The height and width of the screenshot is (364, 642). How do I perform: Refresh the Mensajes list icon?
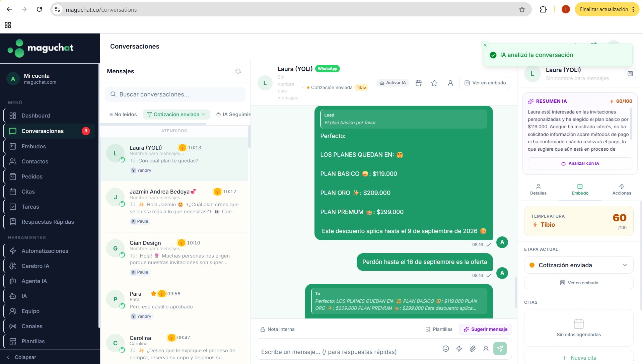click(x=238, y=71)
